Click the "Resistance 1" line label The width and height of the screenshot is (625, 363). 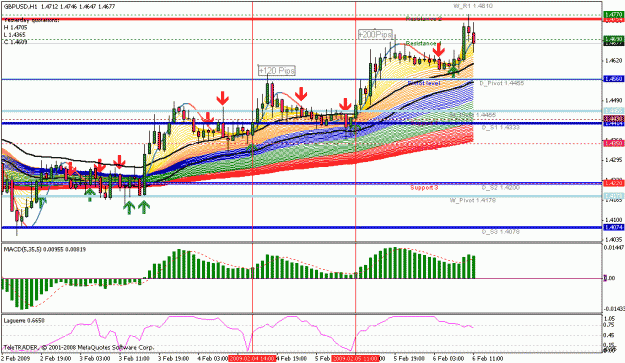point(423,43)
